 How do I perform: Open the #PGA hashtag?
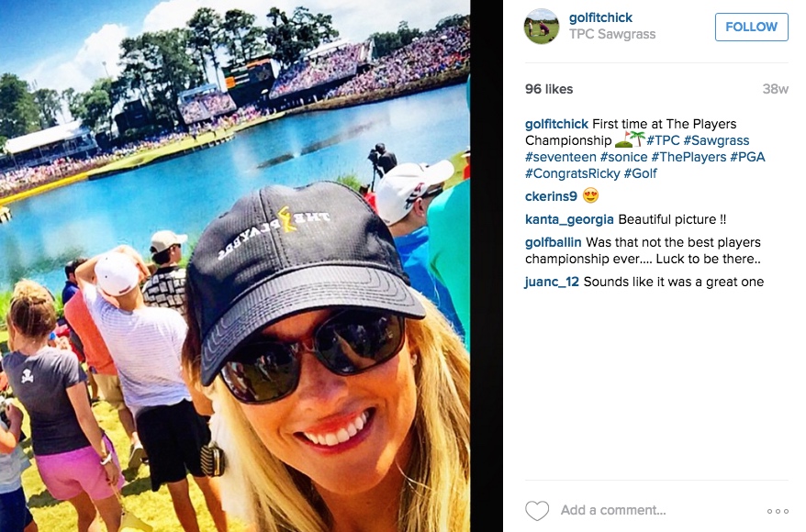[x=747, y=157]
